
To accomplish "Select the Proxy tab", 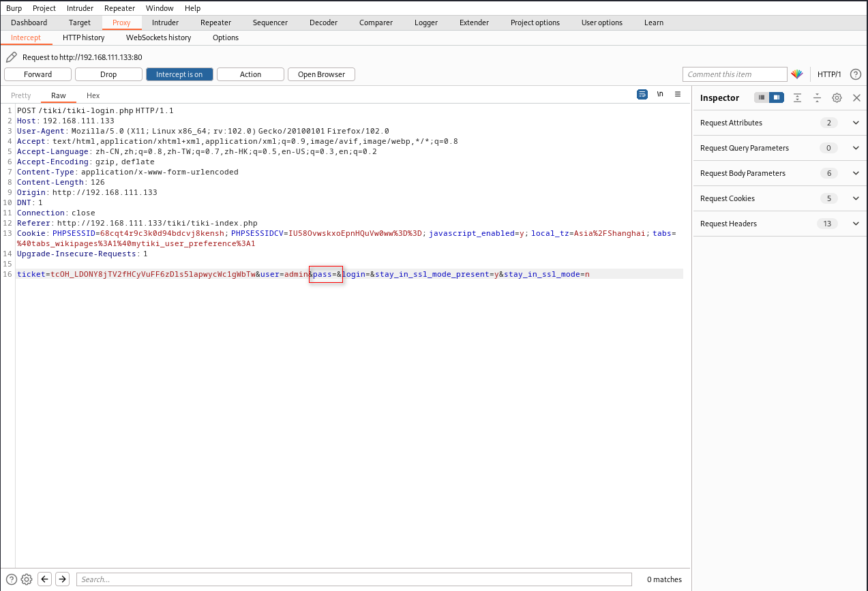I will (x=121, y=22).
